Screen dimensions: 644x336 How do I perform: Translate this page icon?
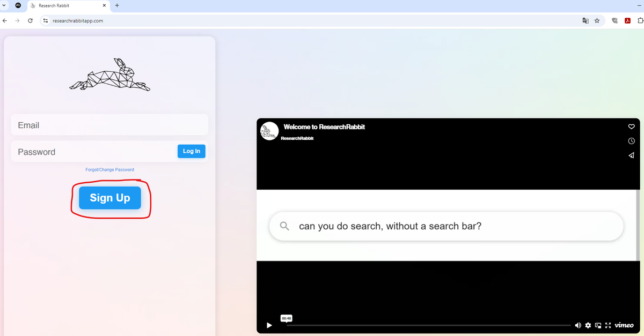586,21
